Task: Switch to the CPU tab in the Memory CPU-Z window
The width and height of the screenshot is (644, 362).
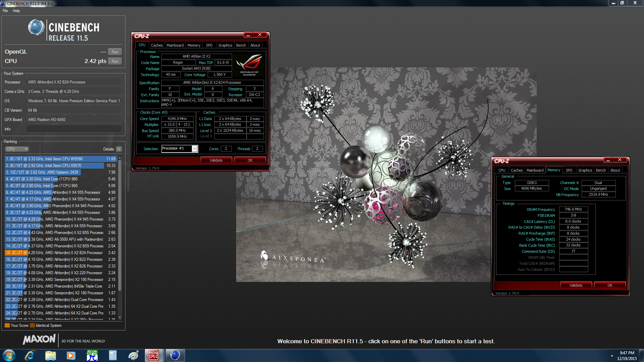Action: 502,170
